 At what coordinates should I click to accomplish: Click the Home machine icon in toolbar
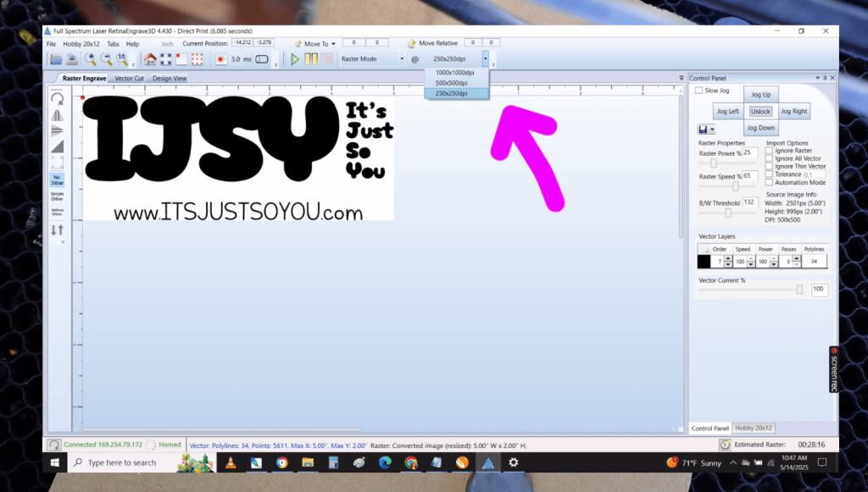(x=150, y=59)
